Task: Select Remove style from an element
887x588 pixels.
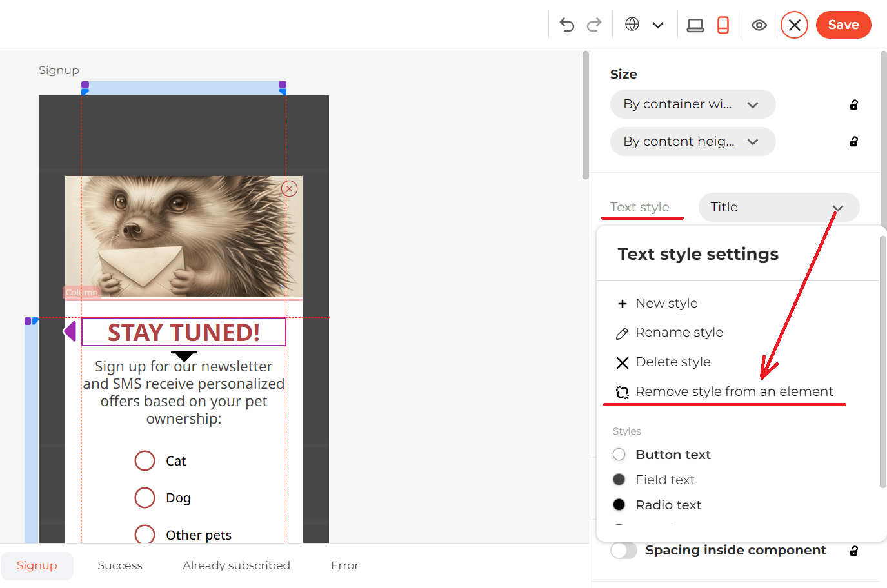Action: [x=734, y=391]
